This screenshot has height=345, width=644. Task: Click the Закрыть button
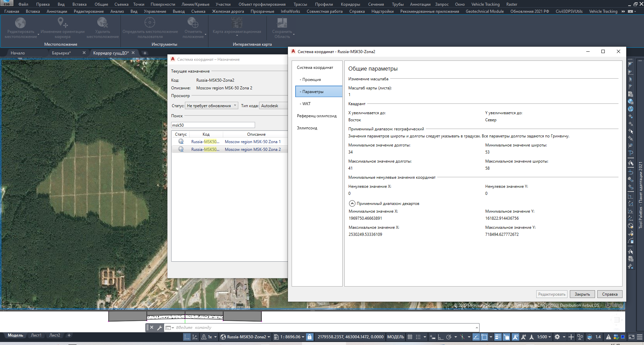582,294
